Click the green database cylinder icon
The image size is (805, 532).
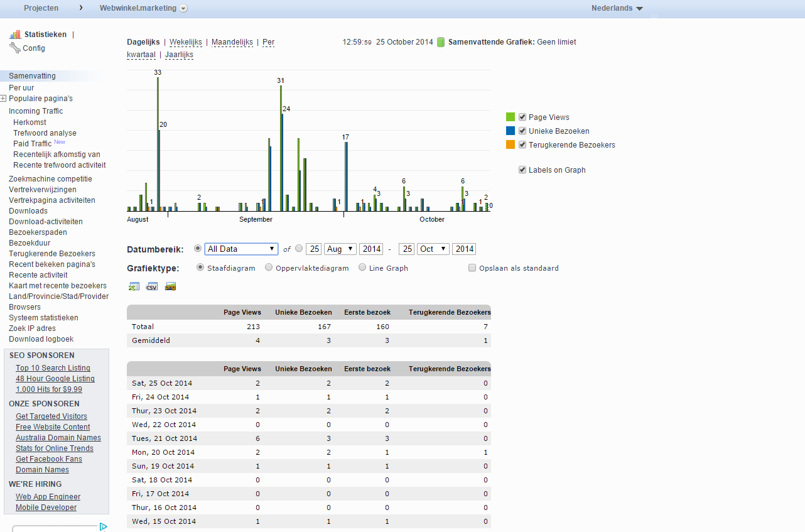(x=441, y=42)
